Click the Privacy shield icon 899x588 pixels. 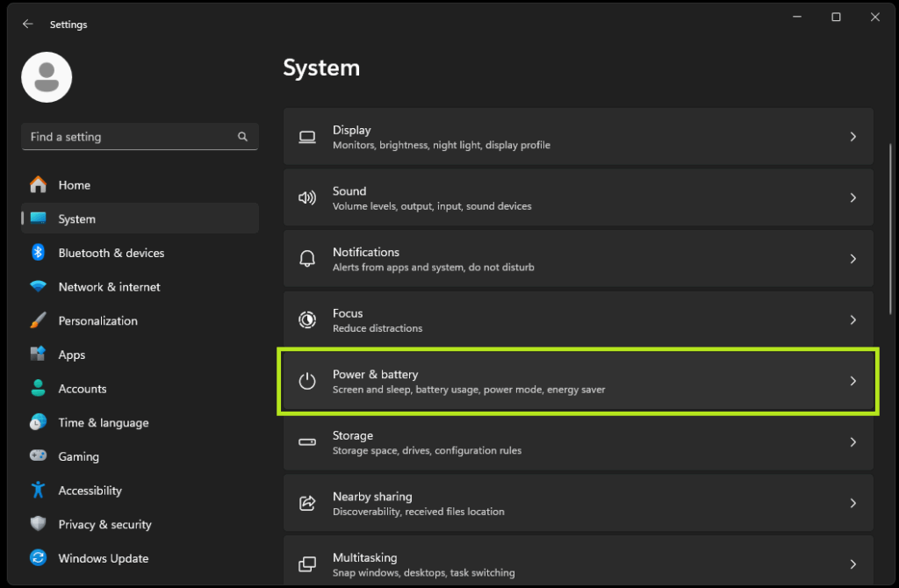39,523
